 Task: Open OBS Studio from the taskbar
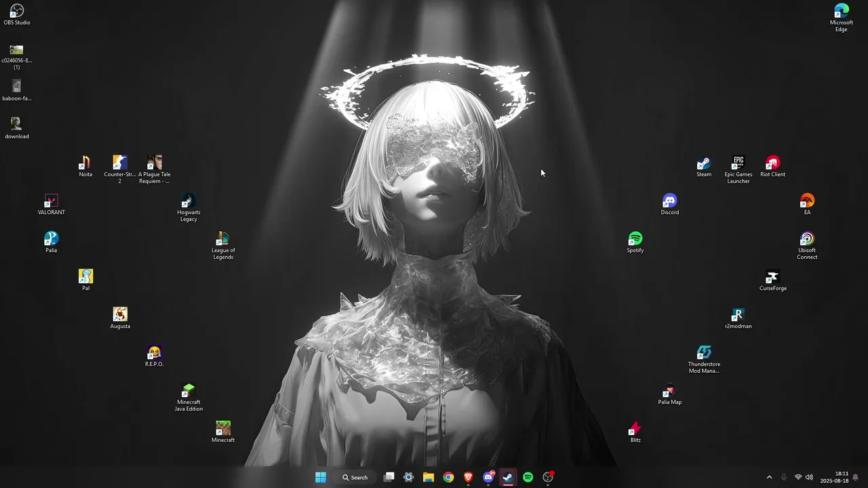pyautogui.click(x=548, y=477)
